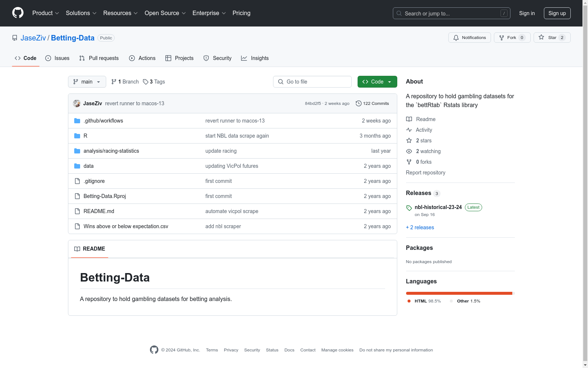Open the Pull requests tab
The height and width of the screenshot is (368, 588).
point(99,58)
